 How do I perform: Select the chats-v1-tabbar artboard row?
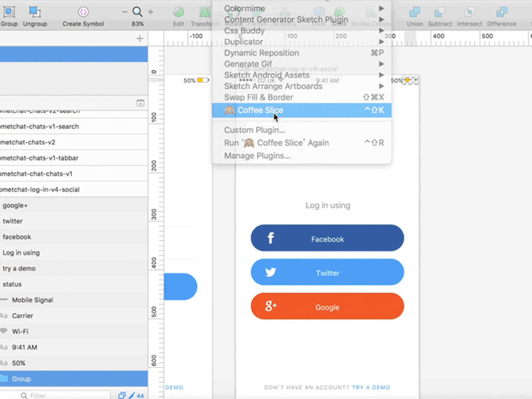pyautogui.click(x=74, y=158)
